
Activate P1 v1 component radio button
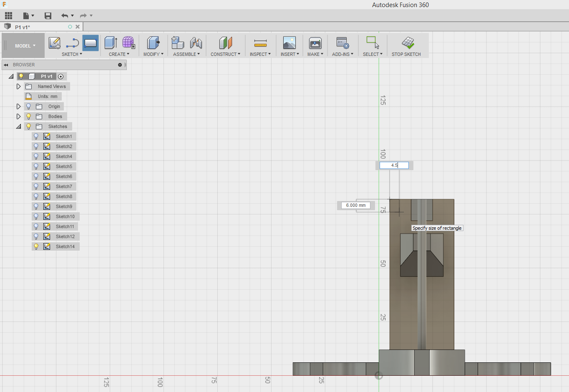pyautogui.click(x=61, y=76)
